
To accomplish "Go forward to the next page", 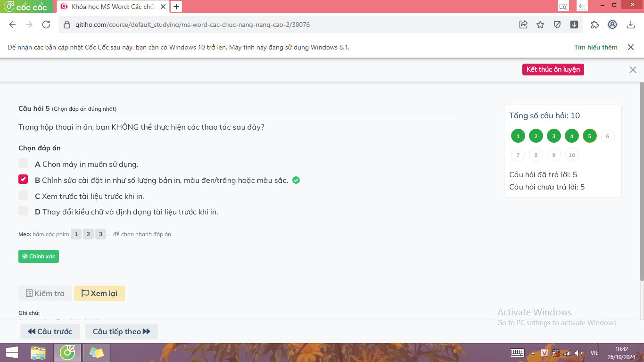I will click(x=29, y=25).
